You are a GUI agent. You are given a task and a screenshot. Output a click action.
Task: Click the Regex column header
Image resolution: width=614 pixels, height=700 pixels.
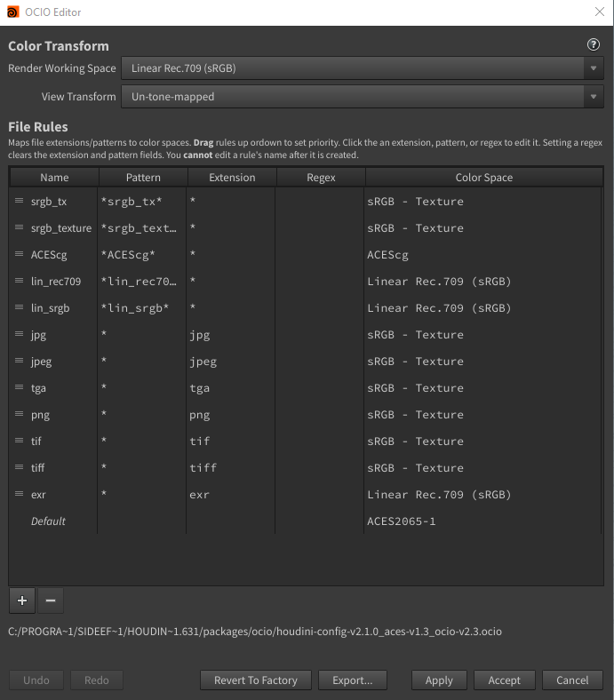pos(321,178)
